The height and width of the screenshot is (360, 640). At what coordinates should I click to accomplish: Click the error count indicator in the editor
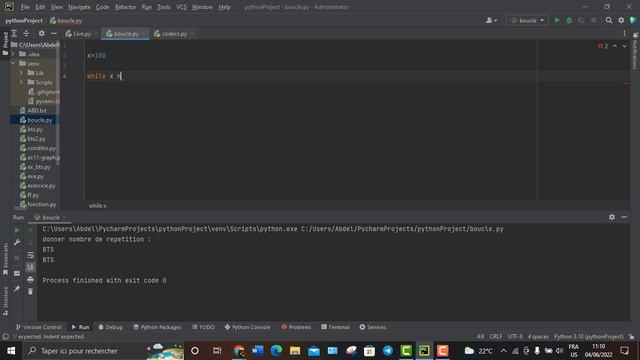pos(603,46)
